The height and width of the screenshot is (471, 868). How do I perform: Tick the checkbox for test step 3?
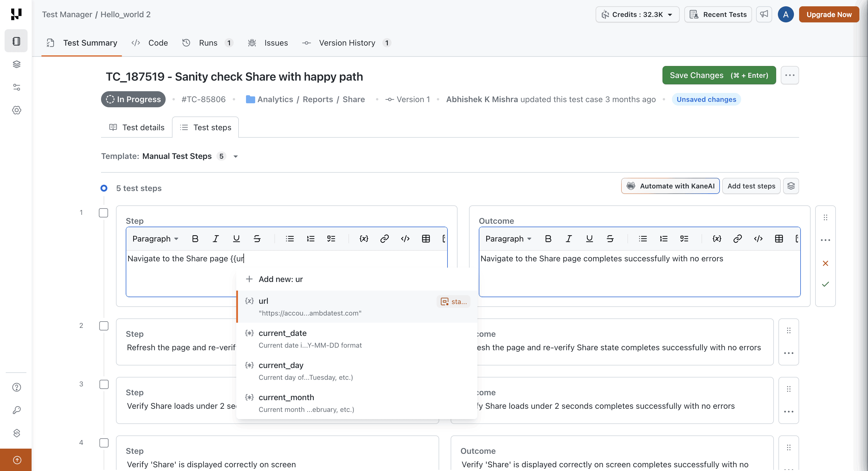[104, 384]
